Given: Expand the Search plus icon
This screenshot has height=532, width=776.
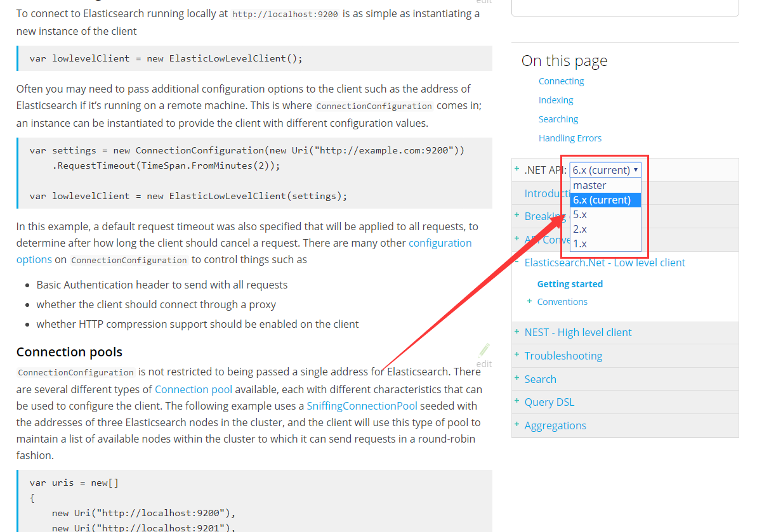Looking at the screenshot, I should pyautogui.click(x=516, y=379).
